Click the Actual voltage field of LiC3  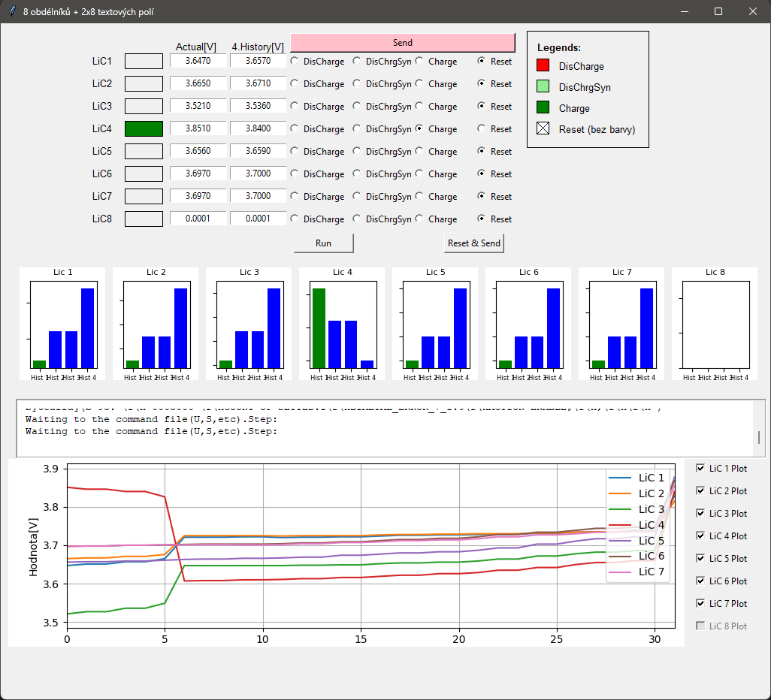point(198,106)
